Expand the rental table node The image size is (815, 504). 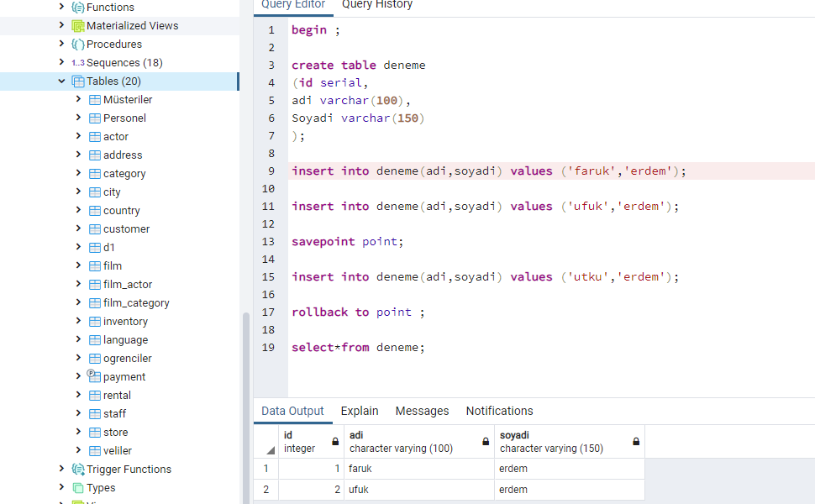(78, 395)
